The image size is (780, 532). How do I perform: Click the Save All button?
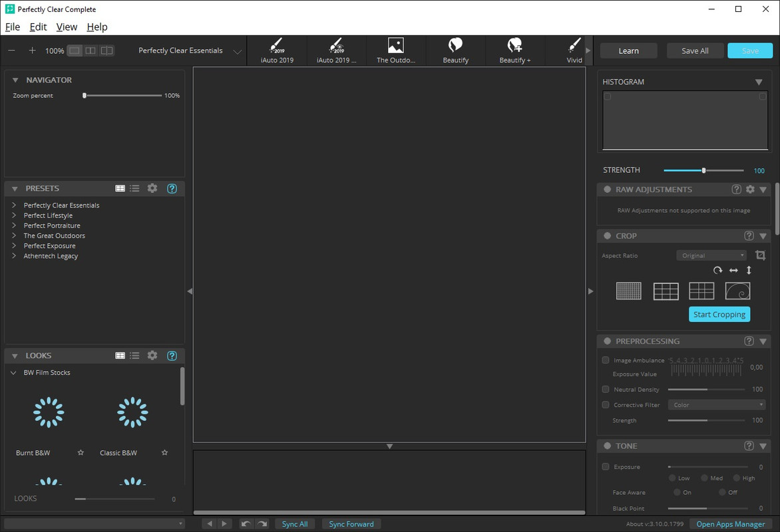click(695, 51)
